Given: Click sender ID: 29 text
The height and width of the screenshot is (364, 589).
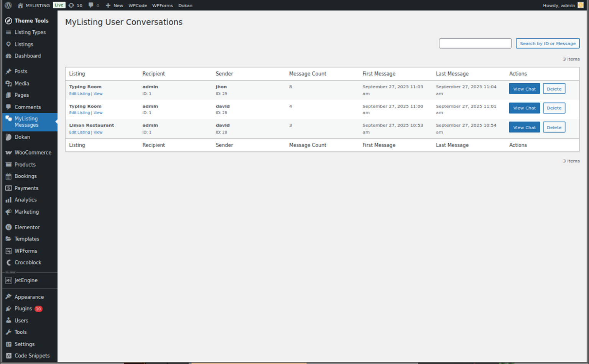Looking at the screenshot, I should point(221,94).
